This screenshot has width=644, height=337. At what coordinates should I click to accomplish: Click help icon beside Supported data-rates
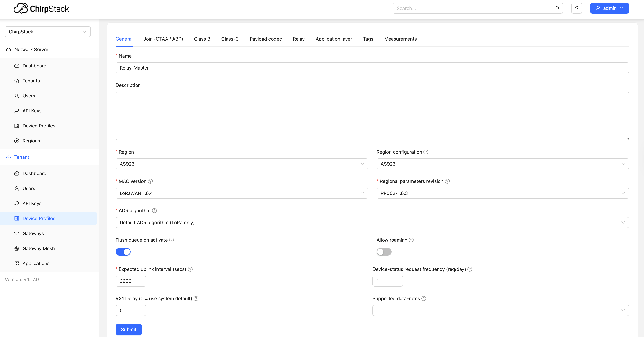coord(424,298)
